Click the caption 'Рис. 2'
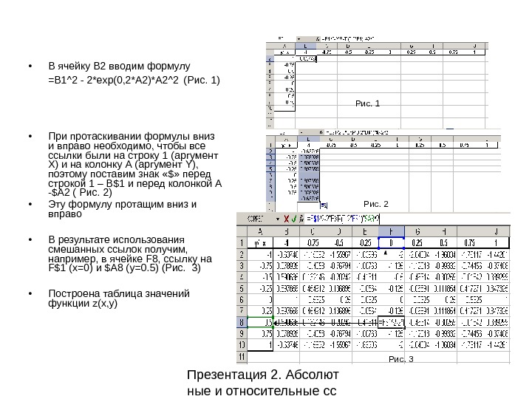Viewport: 532px width, 399px height. click(376, 204)
